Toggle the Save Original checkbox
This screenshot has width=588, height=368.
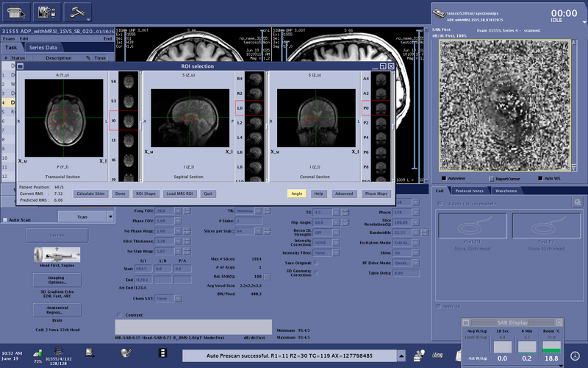316,263
